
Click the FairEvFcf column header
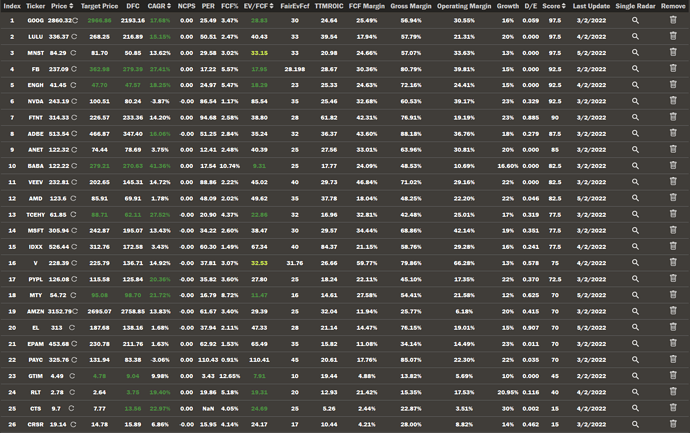click(x=294, y=6)
